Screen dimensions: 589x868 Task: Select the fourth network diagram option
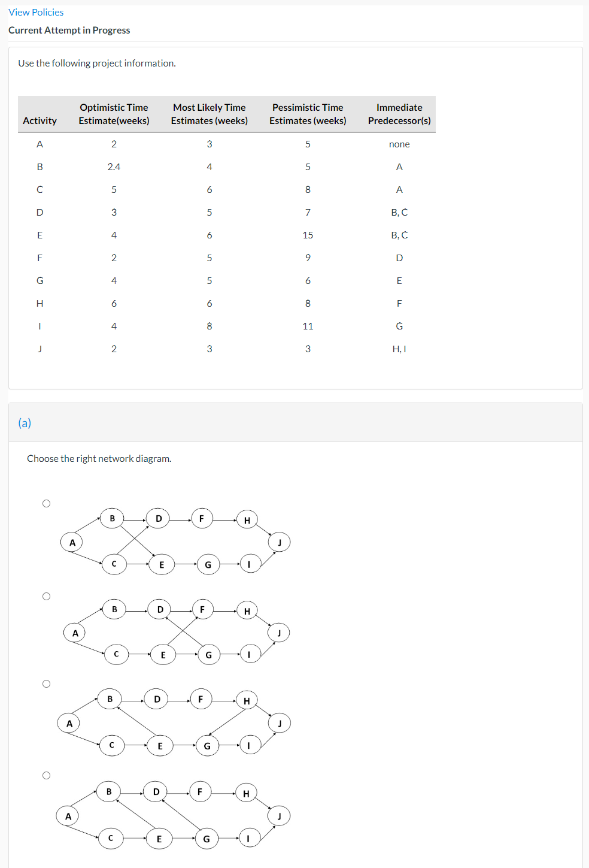(x=46, y=774)
